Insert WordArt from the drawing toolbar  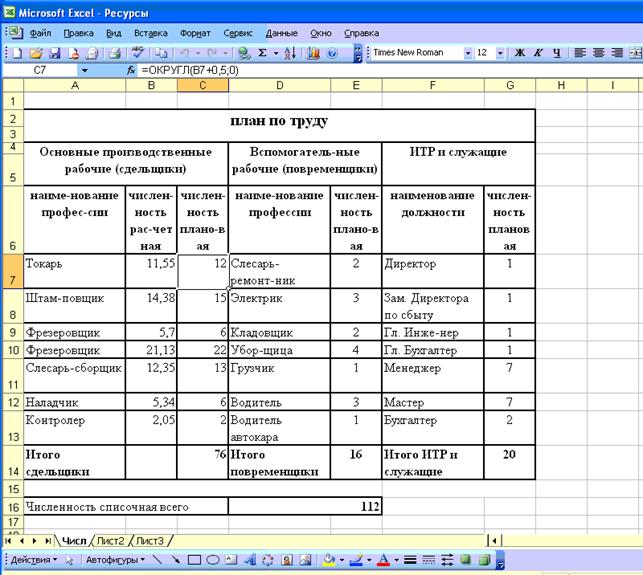250,559
